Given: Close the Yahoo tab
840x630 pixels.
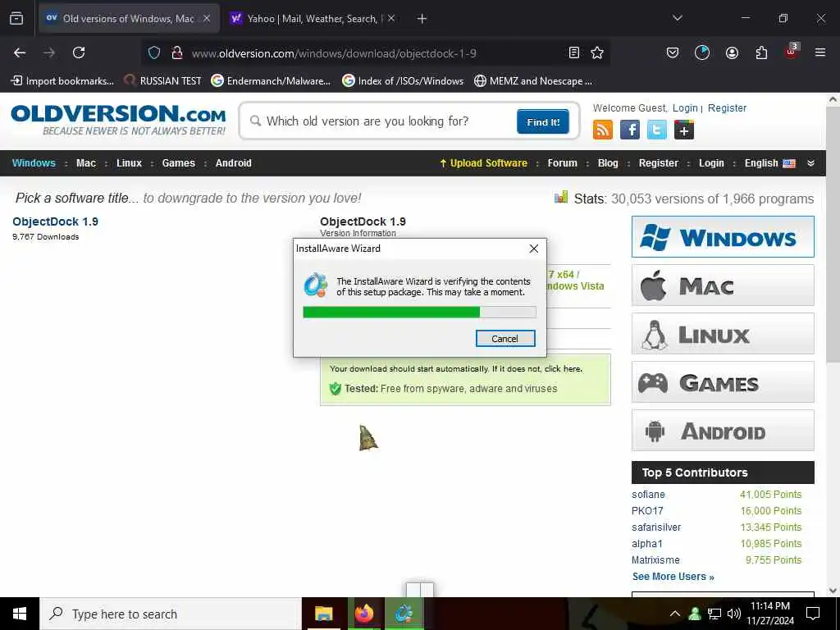Looking at the screenshot, I should coord(391,18).
